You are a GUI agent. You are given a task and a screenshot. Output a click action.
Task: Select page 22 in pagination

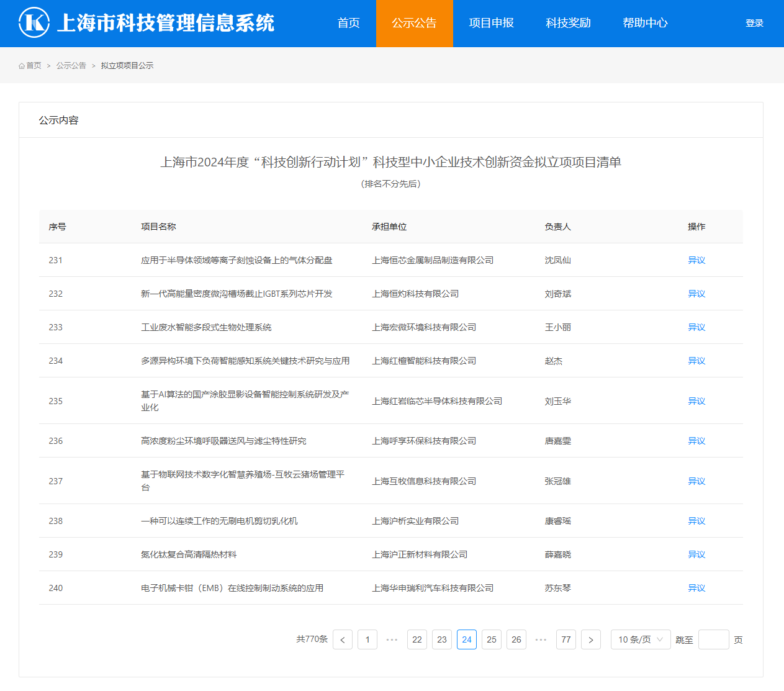click(x=417, y=639)
